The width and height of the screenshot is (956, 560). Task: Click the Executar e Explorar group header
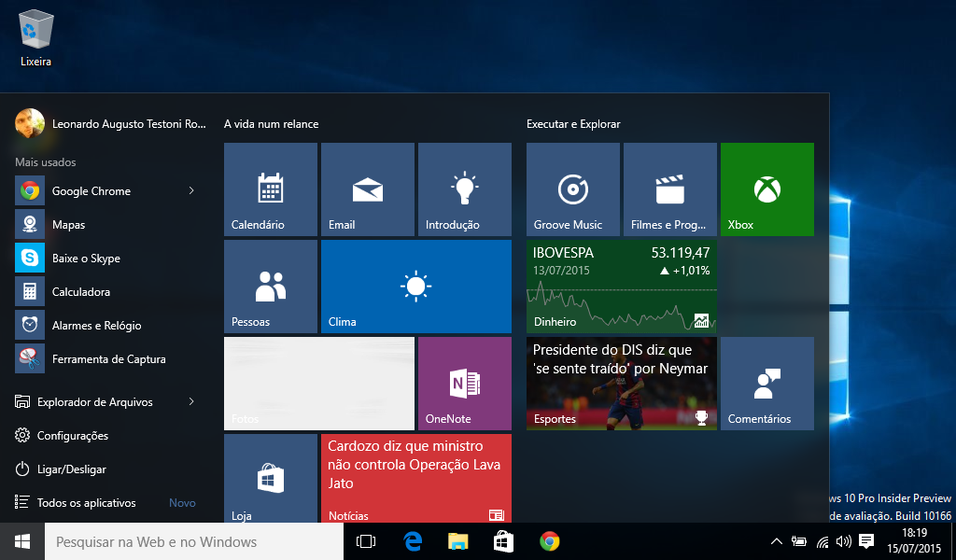tap(573, 124)
